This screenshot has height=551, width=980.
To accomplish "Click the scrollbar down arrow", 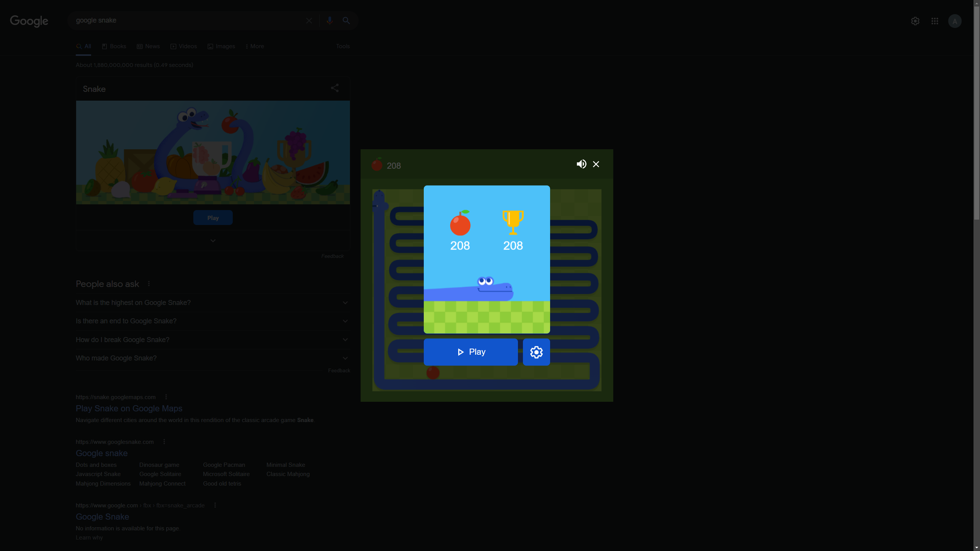I will coord(977,548).
